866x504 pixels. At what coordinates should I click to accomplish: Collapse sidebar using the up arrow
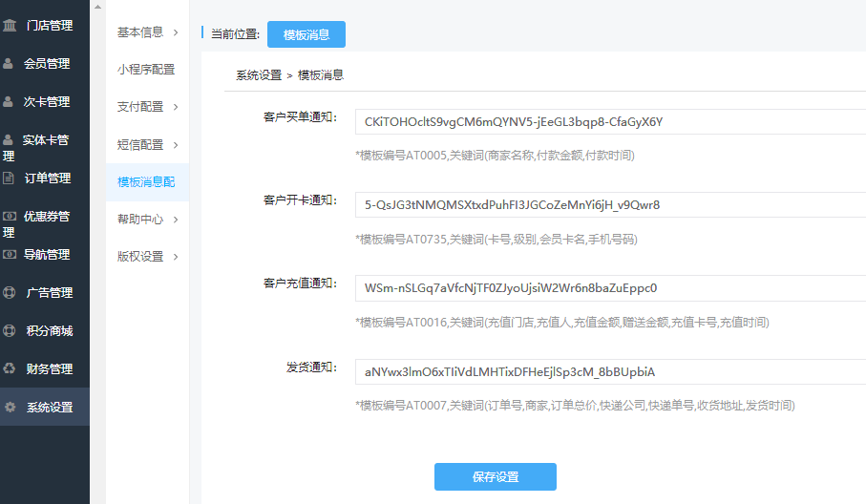97,8
